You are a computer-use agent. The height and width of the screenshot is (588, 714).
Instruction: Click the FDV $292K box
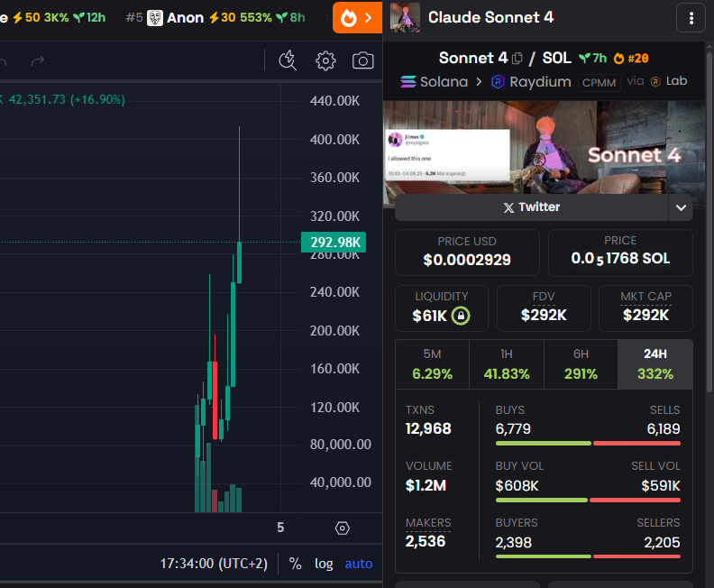544,308
